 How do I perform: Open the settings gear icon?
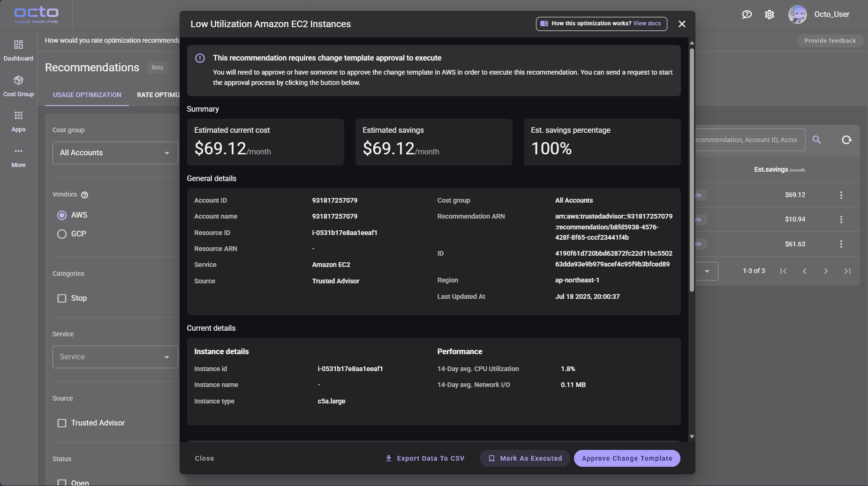(x=769, y=15)
